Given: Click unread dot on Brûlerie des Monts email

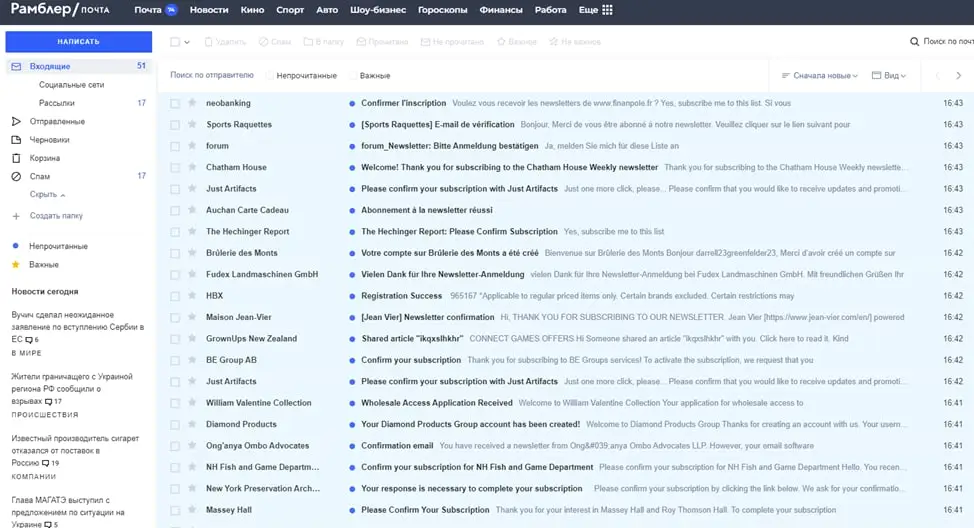Looking at the screenshot, I should tap(352, 253).
